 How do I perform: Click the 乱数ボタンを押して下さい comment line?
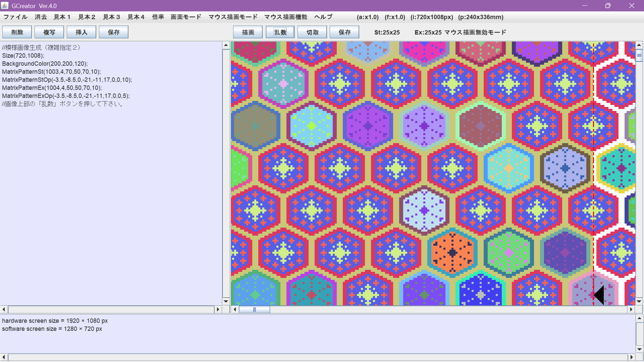pos(63,104)
